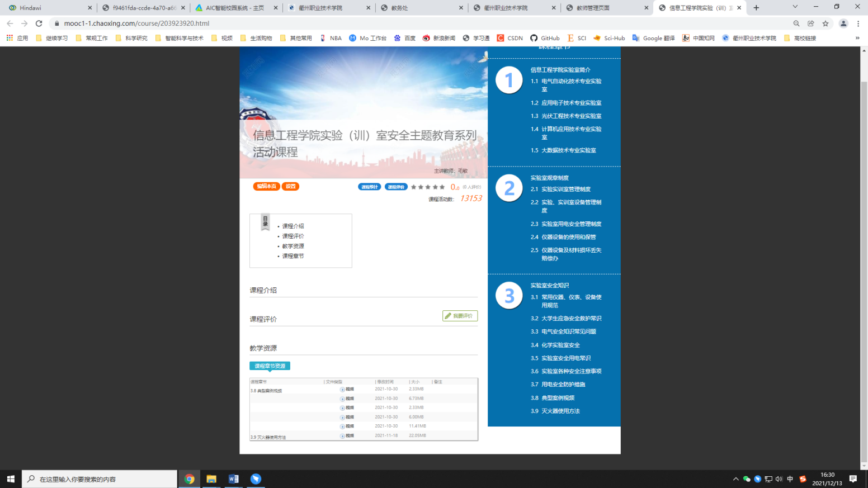Reload the page with the refresh icon

pos(39,23)
